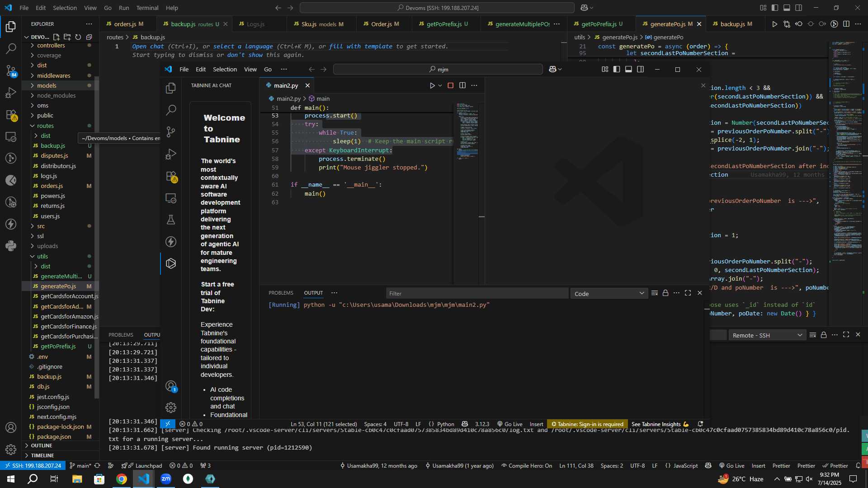Open Testing flask icon in front mjm window
Image resolution: width=868 pixels, height=488 pixels.
(171, 220)
